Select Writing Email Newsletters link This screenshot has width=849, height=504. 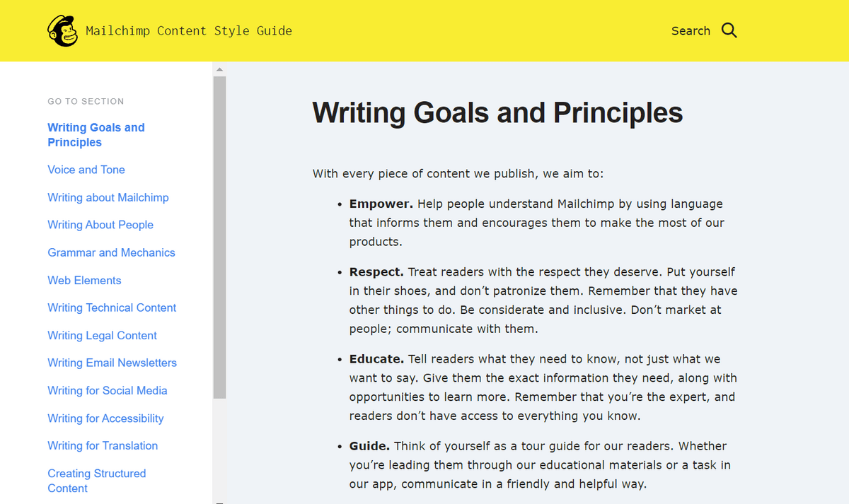112,363
